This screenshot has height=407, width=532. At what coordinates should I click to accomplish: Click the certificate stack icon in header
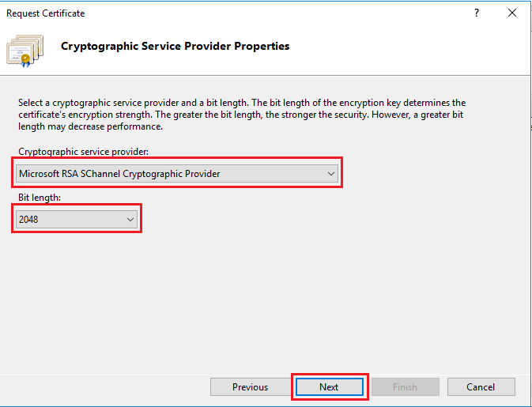pyautogui.click(x=25, y=51)
